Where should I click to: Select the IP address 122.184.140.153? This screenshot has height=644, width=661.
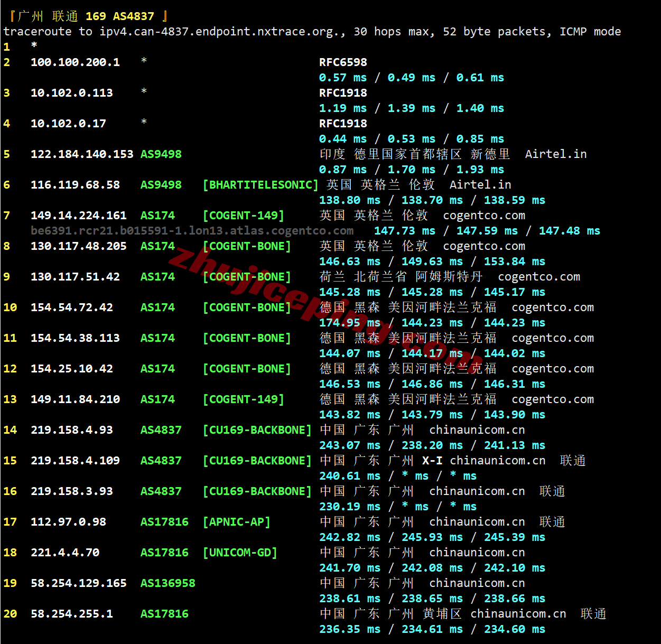pos(82,154)
